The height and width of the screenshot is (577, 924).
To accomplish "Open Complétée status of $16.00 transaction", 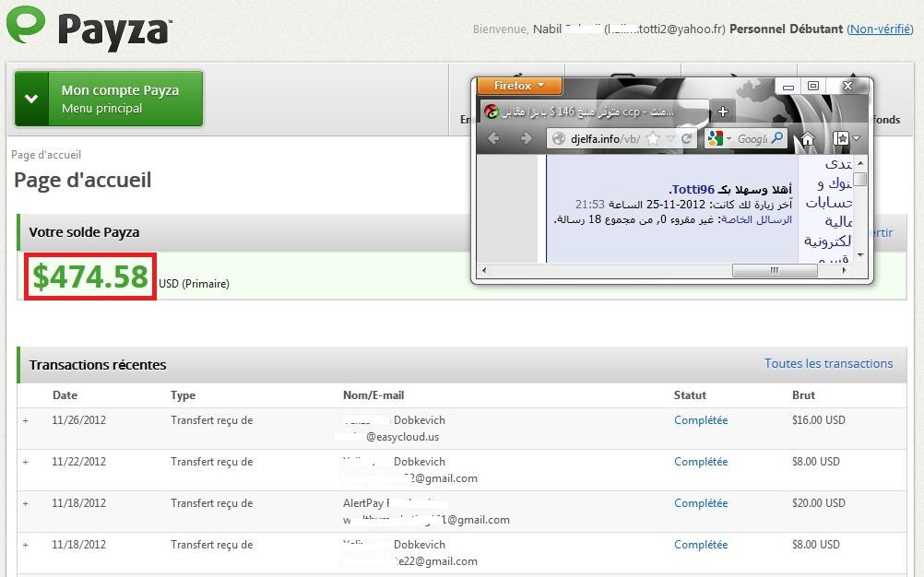I will point(701,420).
